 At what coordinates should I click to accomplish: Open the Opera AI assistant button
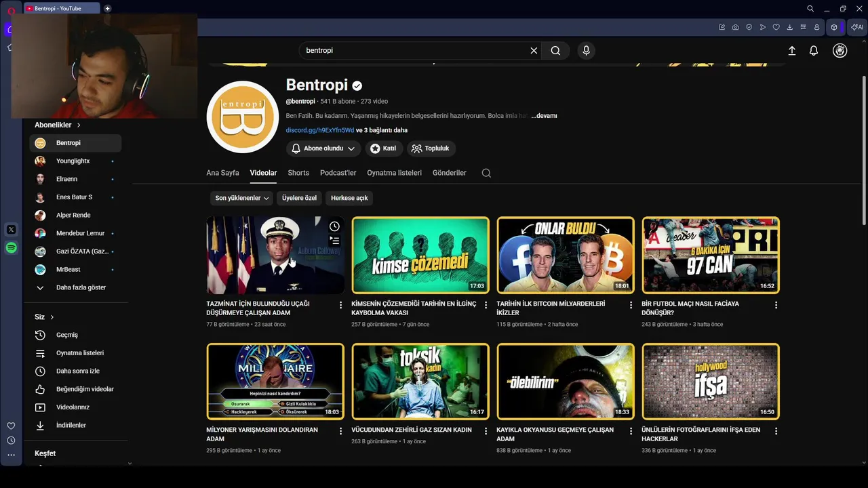pyautogui.click(x=857, y=27)
